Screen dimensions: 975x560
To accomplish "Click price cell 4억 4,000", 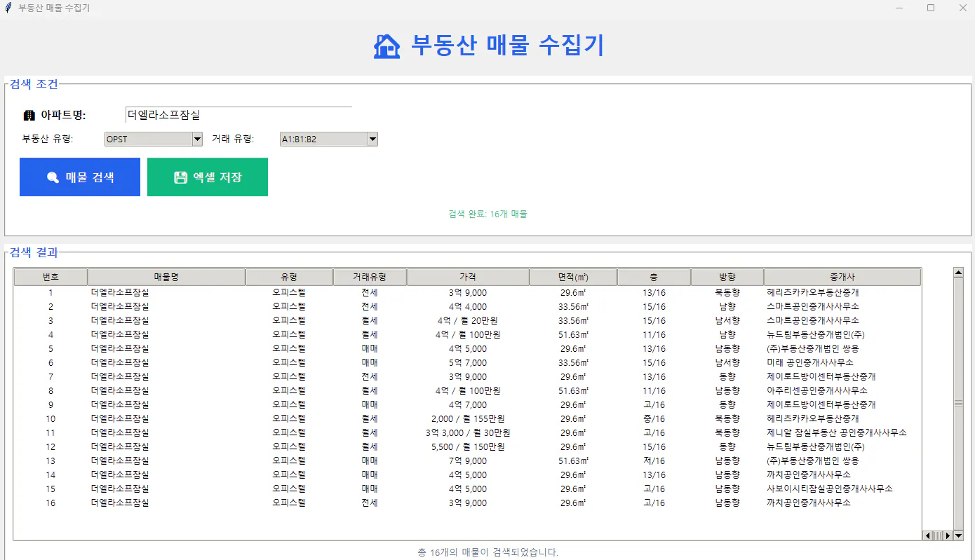I will (468, 306).
